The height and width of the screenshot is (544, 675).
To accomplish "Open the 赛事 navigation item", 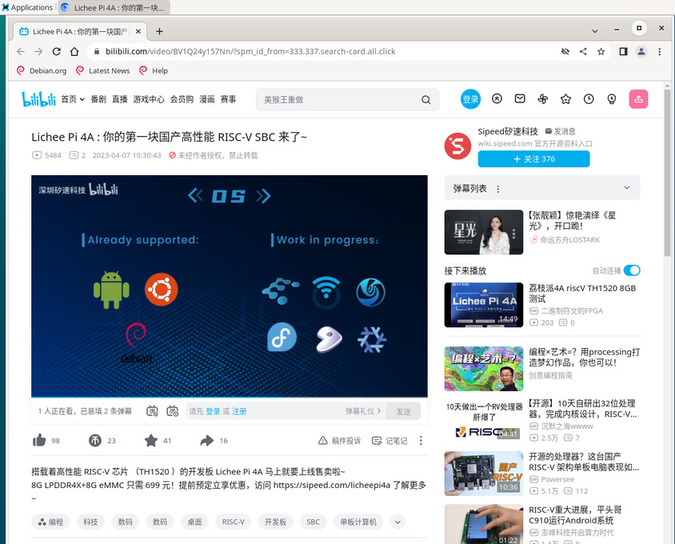I will point(228,99).
